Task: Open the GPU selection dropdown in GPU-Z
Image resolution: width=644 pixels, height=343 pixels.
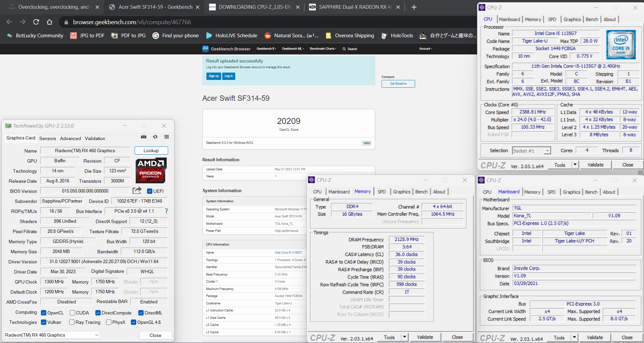Action: tap(52, 335)
